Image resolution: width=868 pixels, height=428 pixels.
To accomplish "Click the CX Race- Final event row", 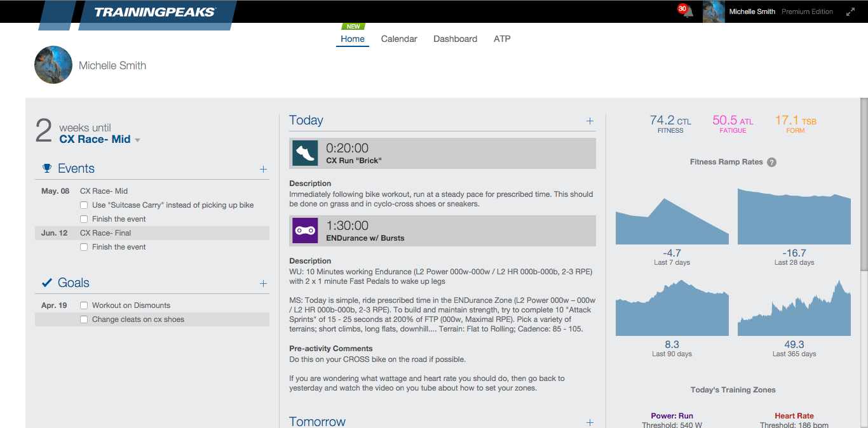I will (152, 233).
